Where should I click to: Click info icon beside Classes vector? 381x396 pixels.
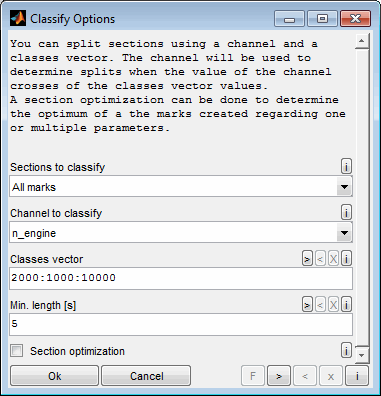(346, 259)
